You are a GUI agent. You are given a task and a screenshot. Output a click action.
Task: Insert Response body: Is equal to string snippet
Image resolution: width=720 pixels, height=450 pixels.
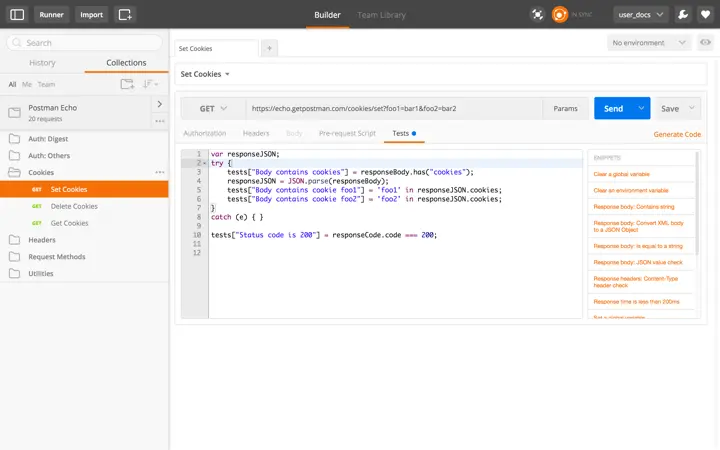coord(638,246)
